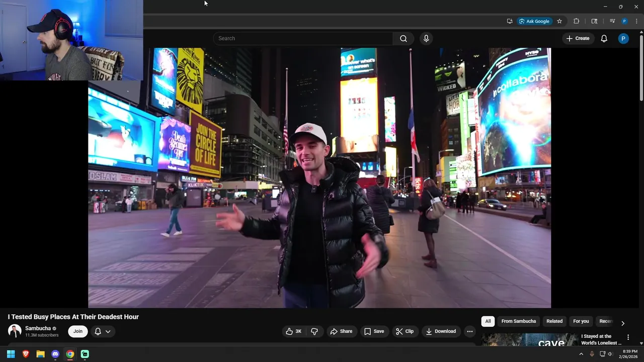Click into the YouTube Search field
This screenshot has height=362, width=644.
tap(303, 38)
